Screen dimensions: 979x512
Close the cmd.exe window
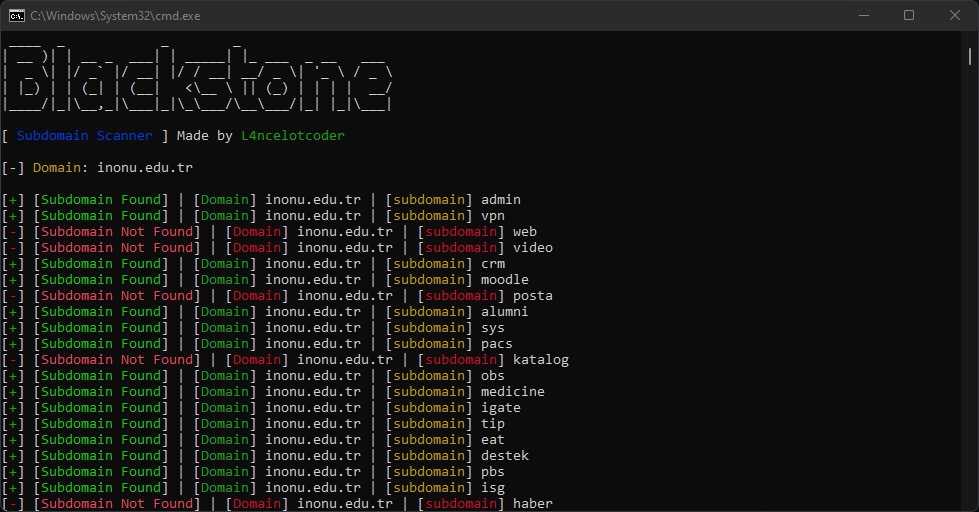coord(955,16)
